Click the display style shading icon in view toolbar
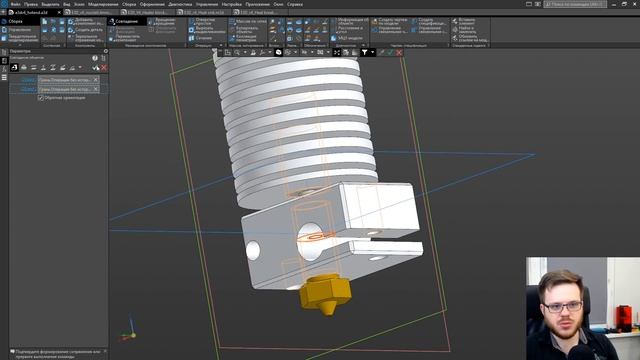The image size is (640, 360). (x=278, y=52)
